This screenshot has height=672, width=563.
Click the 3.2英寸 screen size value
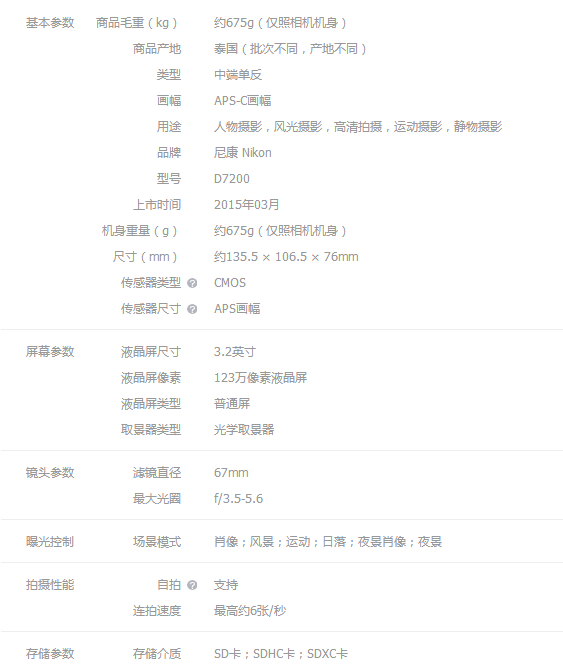pyautogui.click(x=235, y=352)
